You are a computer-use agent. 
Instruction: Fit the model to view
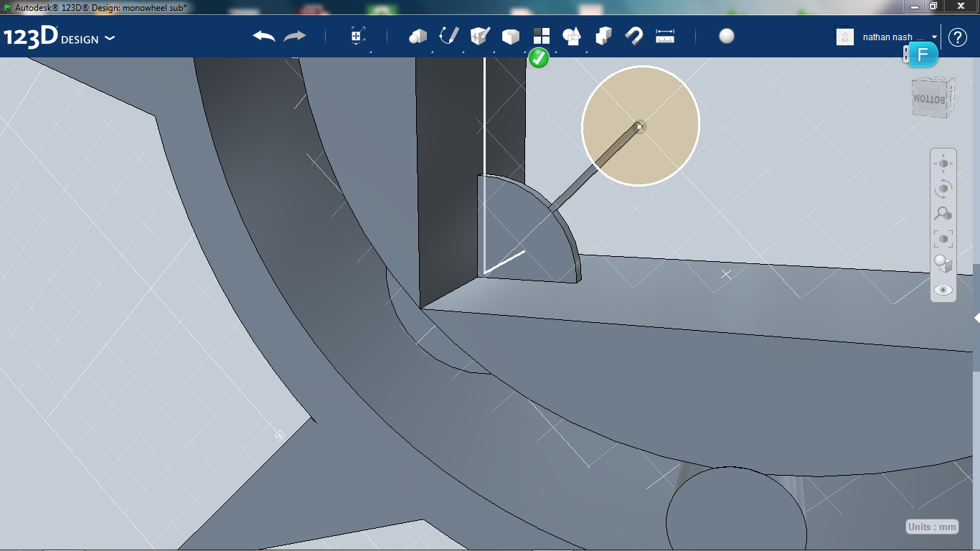pos(943,239)
